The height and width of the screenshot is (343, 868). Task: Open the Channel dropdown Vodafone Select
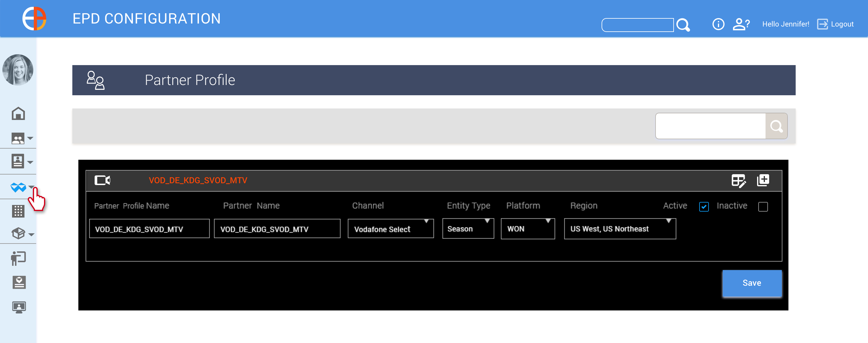point(390,229)
